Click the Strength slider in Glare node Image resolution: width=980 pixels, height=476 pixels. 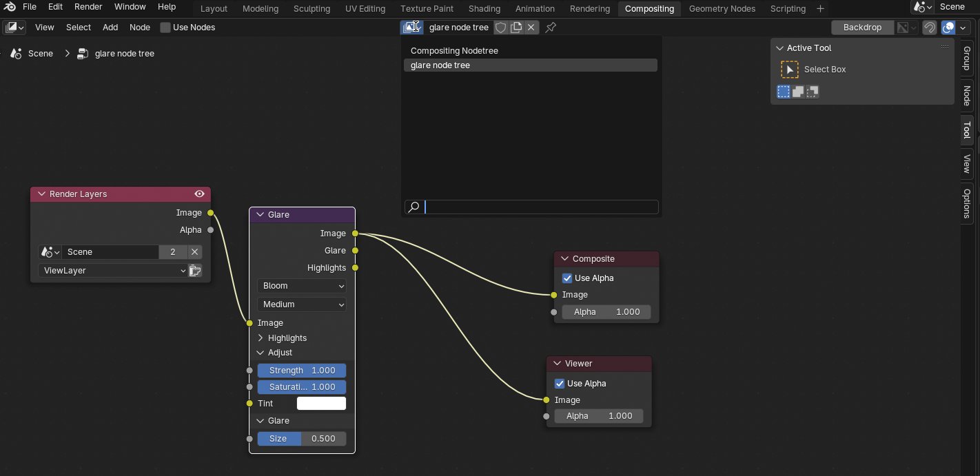(x=302, y=371)
